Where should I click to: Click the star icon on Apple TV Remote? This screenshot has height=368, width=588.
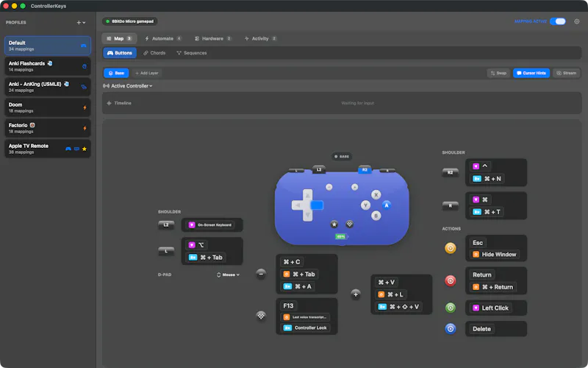click(85, 149)
